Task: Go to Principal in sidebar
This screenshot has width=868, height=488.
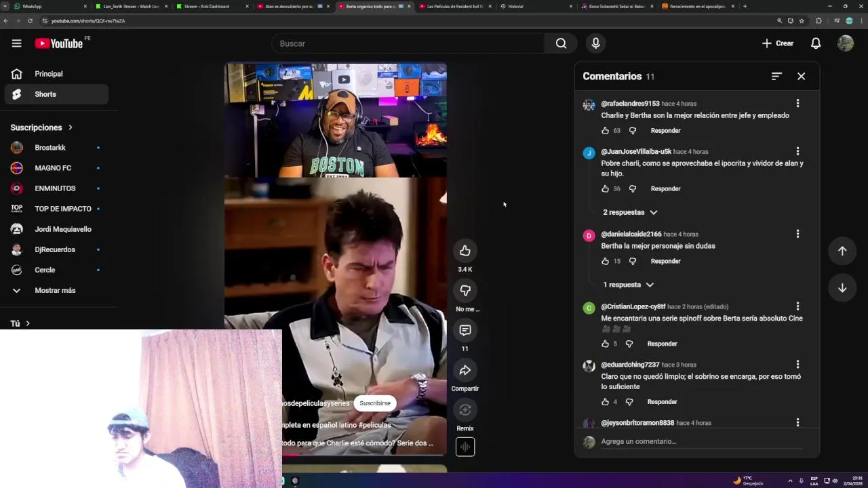Action: pos(56,74)
